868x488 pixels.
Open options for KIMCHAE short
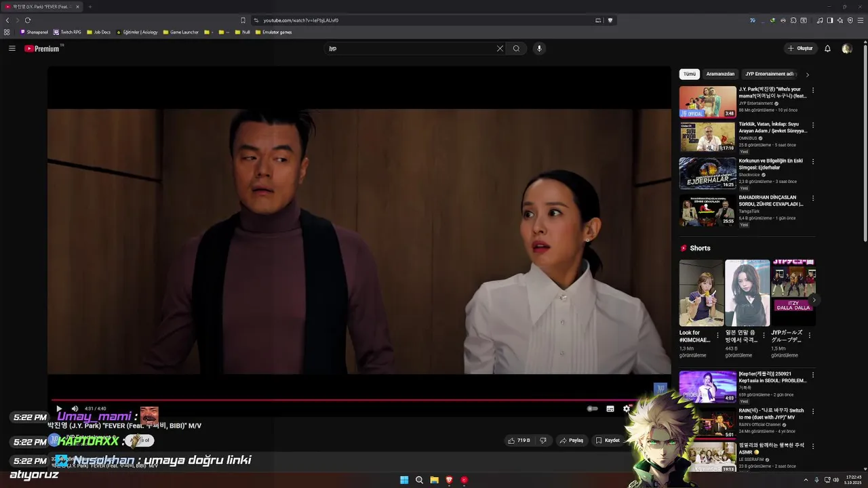click(x=718, y=335)
